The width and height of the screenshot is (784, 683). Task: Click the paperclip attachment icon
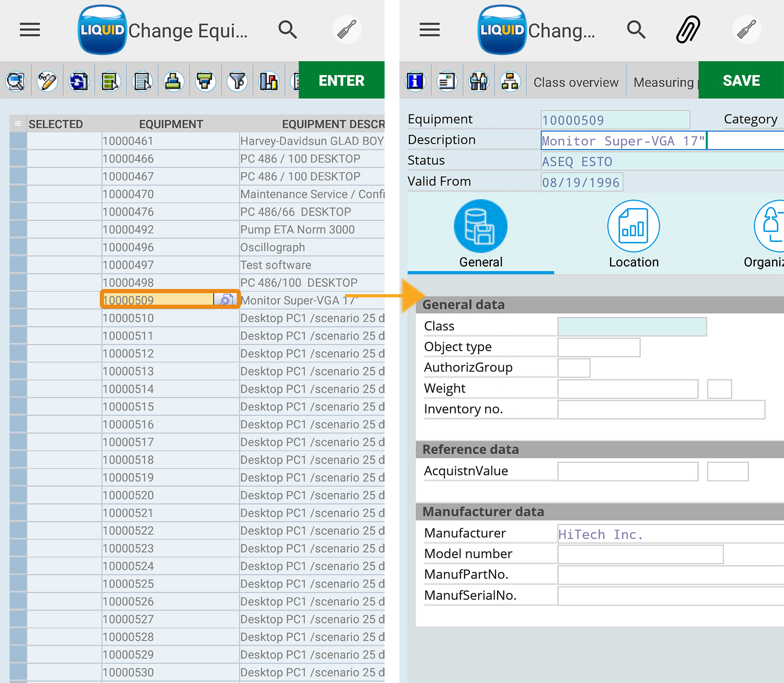pos(688,30)
